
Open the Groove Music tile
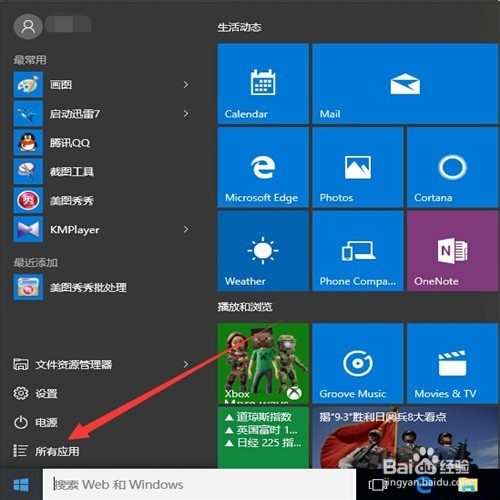click(x=358, y=363)
